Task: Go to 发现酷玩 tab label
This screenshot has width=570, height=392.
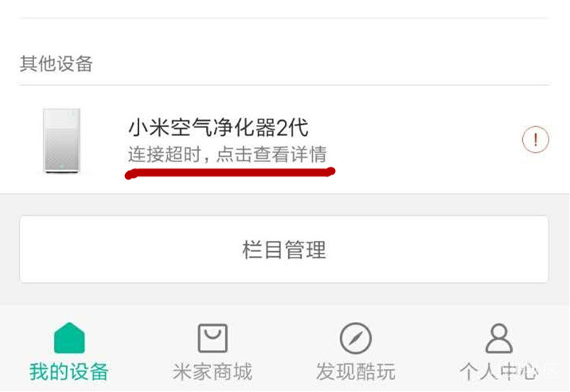Action: pyautogui.click(x=356, y=371)
